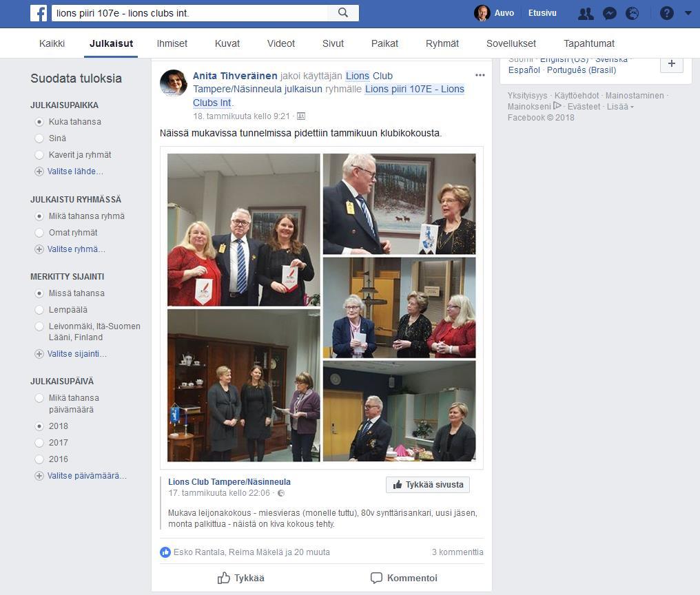Click the public globe icon beside 22:06
700x595 pixels.
281,493
